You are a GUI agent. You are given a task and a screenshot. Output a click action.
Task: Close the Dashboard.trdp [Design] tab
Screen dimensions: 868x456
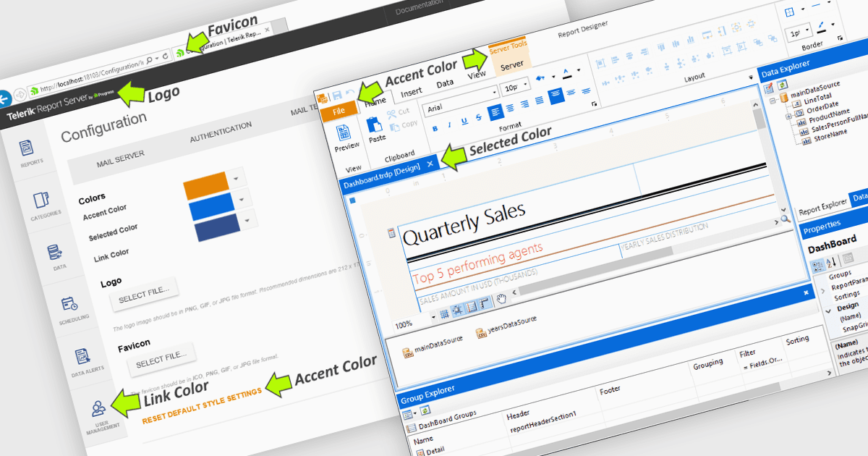click(x=430, y=164)
